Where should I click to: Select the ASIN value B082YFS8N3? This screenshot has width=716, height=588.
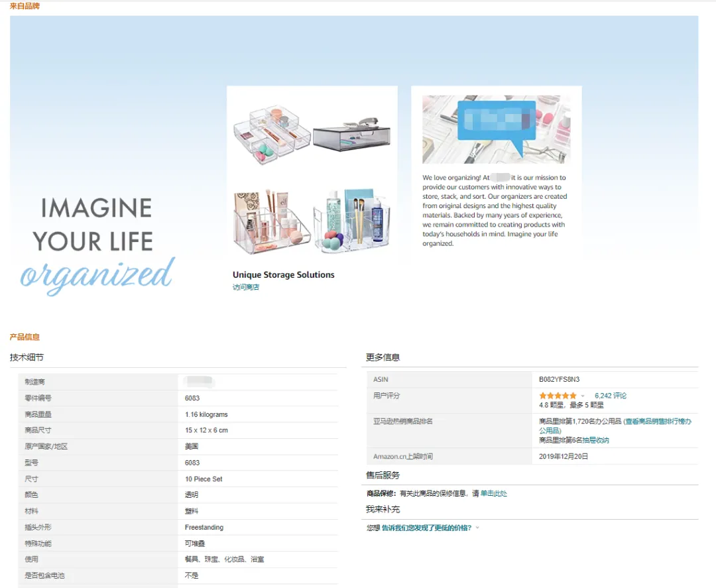tap(559, 379)
